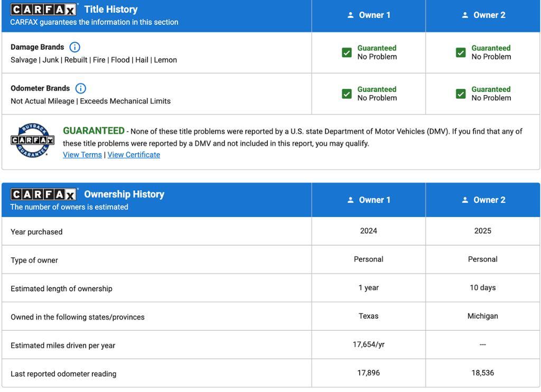Click the 18,536 odometer reading
Image resolution: width=541 pixels, height=392 pixels.
[483, 372]
